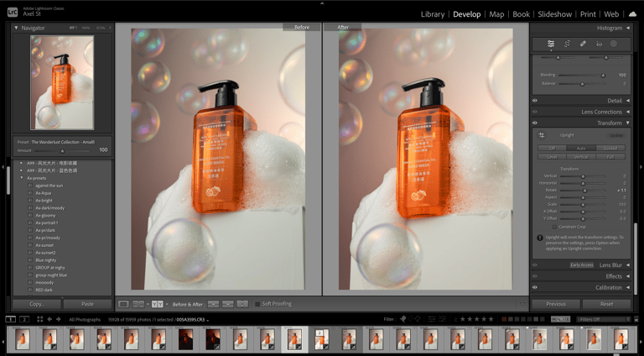Click the Paste button
Image resolution: width=644 pixels, height=356 pixels.
[x=87, y=304]
